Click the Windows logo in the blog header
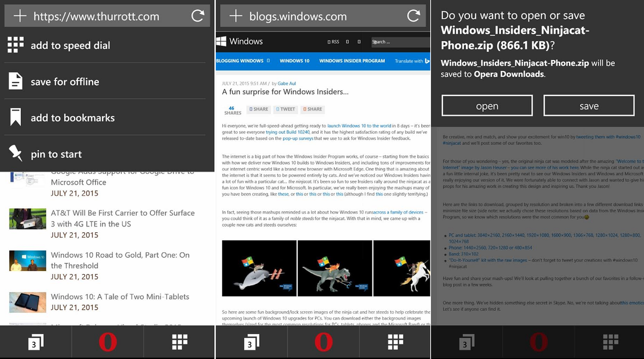644x359 pixels. (x=221, y=41)
